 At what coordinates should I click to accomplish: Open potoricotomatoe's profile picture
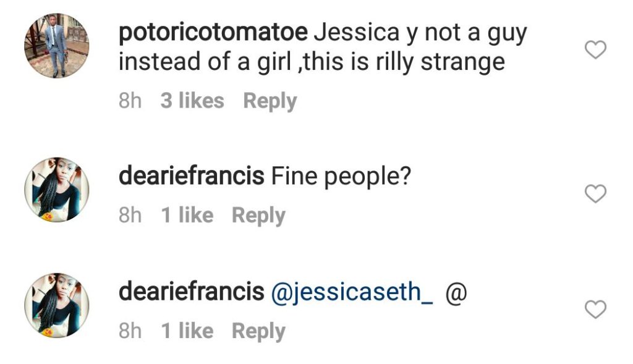coord(56,46)
